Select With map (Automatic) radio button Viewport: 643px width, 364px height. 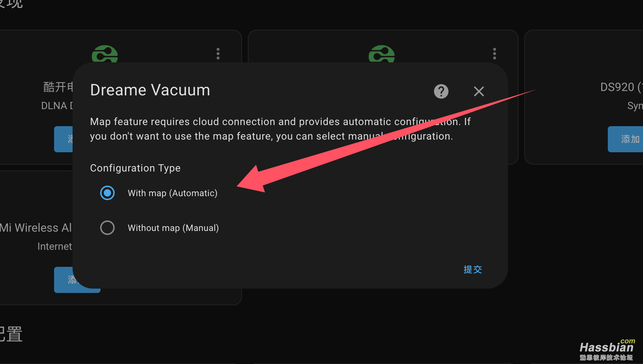(107, 193)
